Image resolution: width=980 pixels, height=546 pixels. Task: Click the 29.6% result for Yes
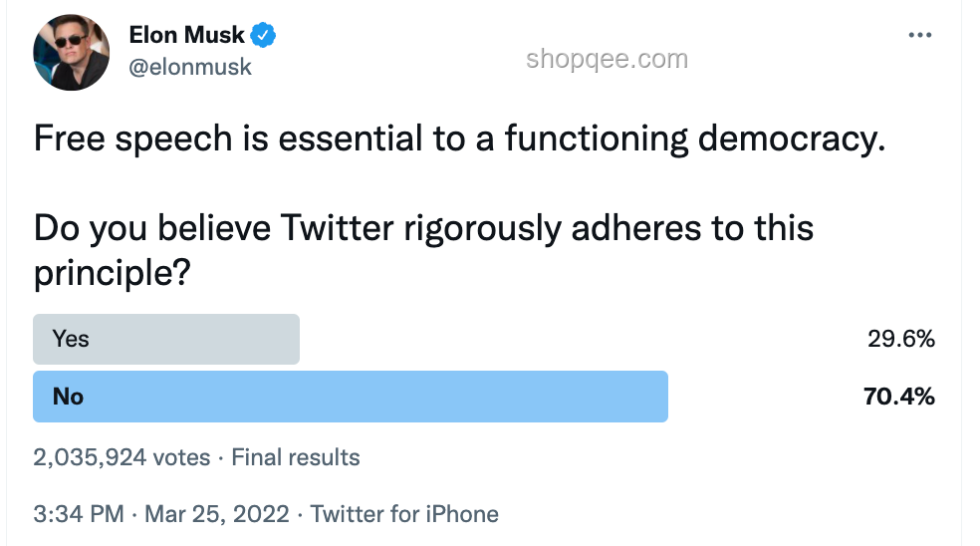[x=900, y=339]
